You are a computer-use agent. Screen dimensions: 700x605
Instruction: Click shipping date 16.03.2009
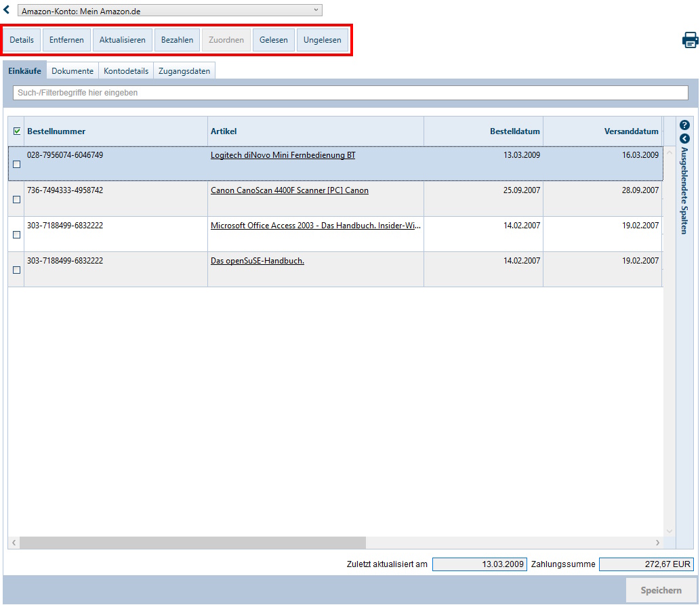pos(640,155)
